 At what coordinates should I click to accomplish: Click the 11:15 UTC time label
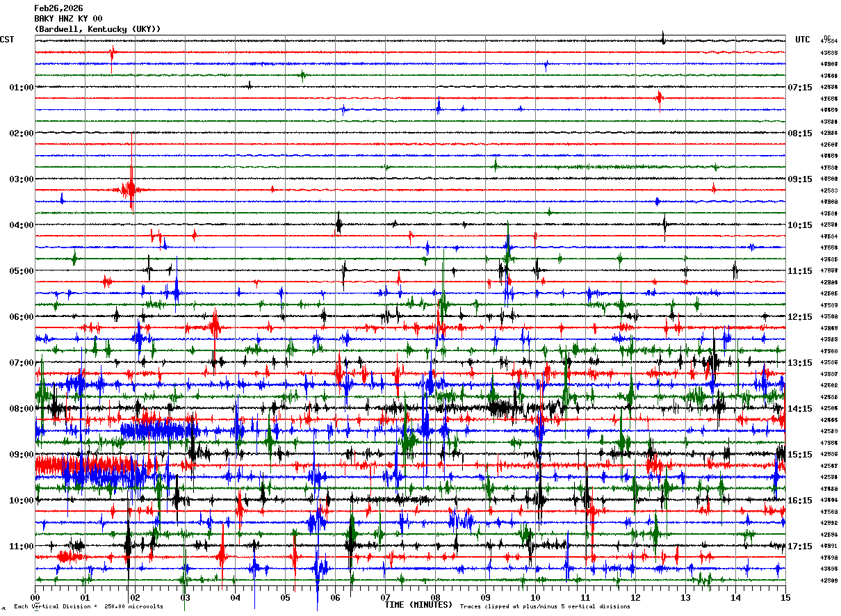(x=800, y=271)
